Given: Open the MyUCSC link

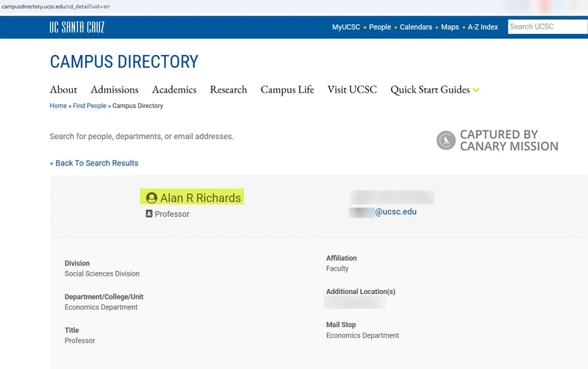Looking at the screenshot, I should pyautogui.click(x=345, y=27).
